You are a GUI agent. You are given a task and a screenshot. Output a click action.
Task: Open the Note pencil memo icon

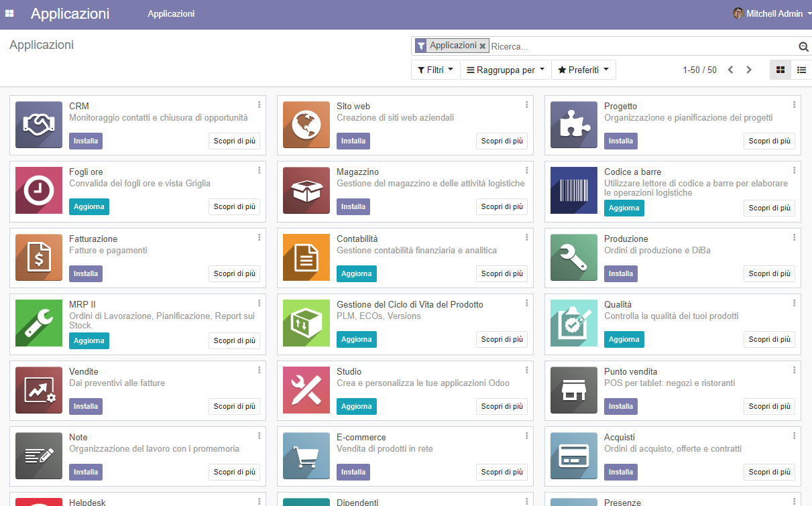coord(38,456)
